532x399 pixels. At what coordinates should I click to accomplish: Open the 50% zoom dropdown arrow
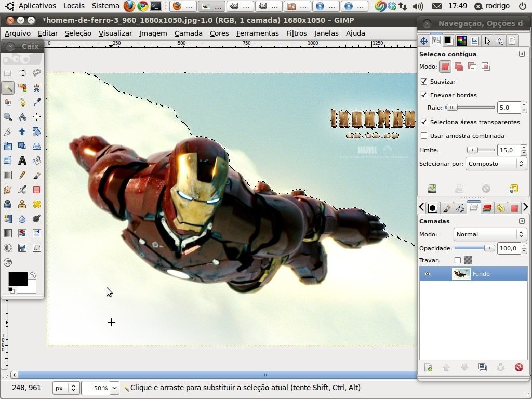(x=115, y=388)
